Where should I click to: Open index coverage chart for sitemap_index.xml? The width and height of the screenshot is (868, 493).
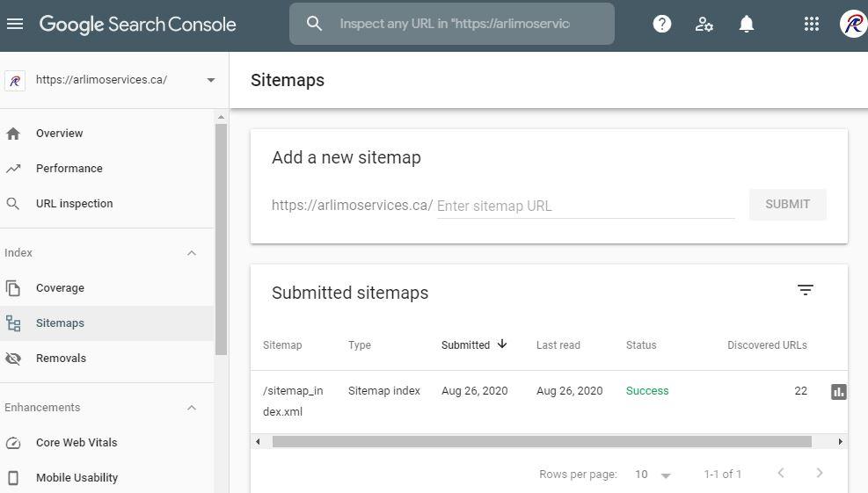click(839, 392)
